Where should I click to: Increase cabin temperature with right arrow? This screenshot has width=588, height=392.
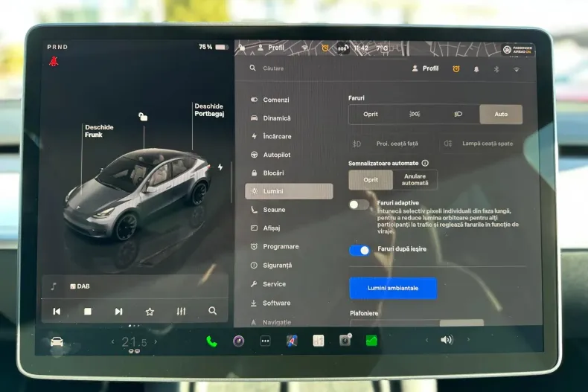[156, 341]
